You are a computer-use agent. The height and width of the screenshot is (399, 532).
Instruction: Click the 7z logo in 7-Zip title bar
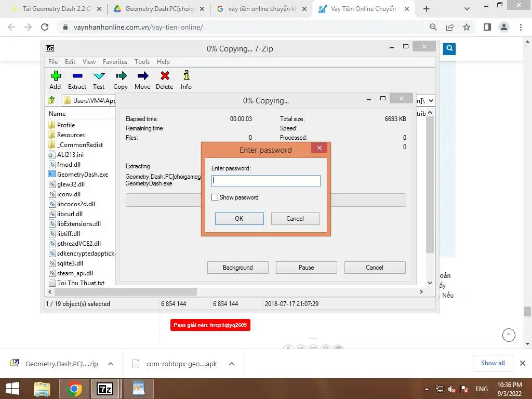[x=50, y=48]
